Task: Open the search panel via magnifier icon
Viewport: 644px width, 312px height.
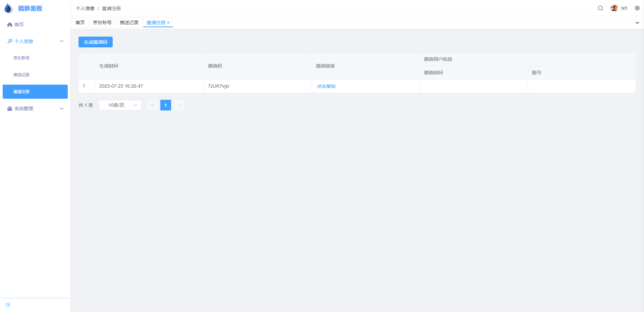Action: click(600, 8)
